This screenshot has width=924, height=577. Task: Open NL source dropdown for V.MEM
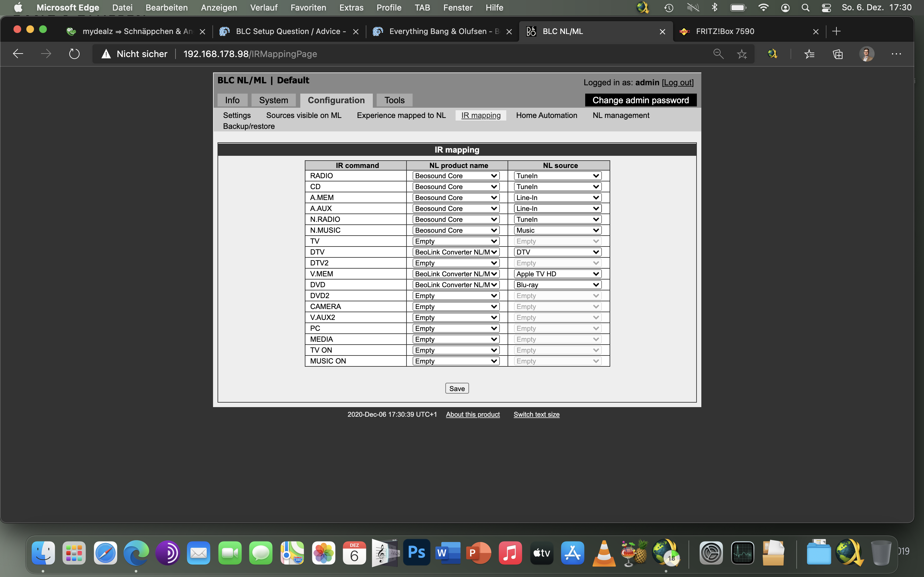click(x=558, y=274)
